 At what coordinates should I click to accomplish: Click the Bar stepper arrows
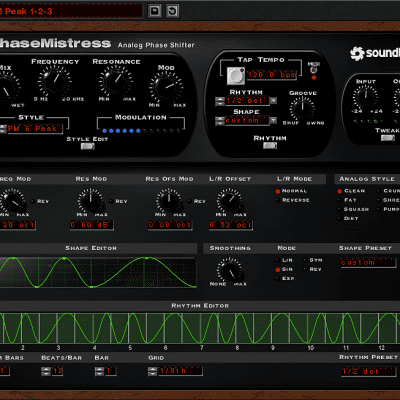(x=99, y=371)
